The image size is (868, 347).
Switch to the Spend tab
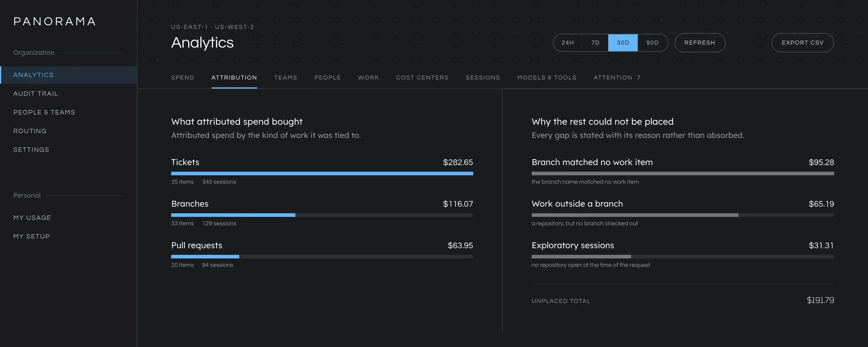pyautogui.click(x=183, y=78)
